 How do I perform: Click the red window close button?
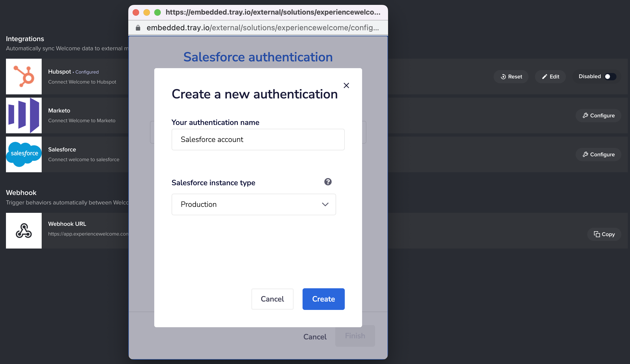(136, 12)
